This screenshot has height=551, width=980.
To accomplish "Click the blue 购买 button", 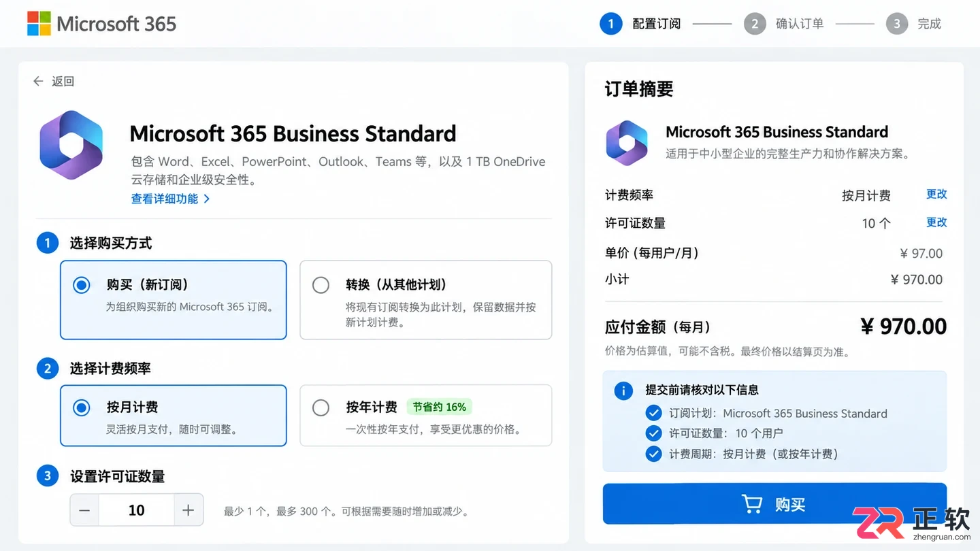I will click(774, 504).
